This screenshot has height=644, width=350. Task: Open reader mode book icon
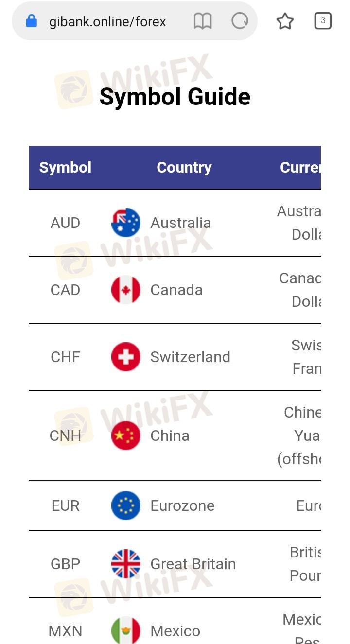coord(203,21)
